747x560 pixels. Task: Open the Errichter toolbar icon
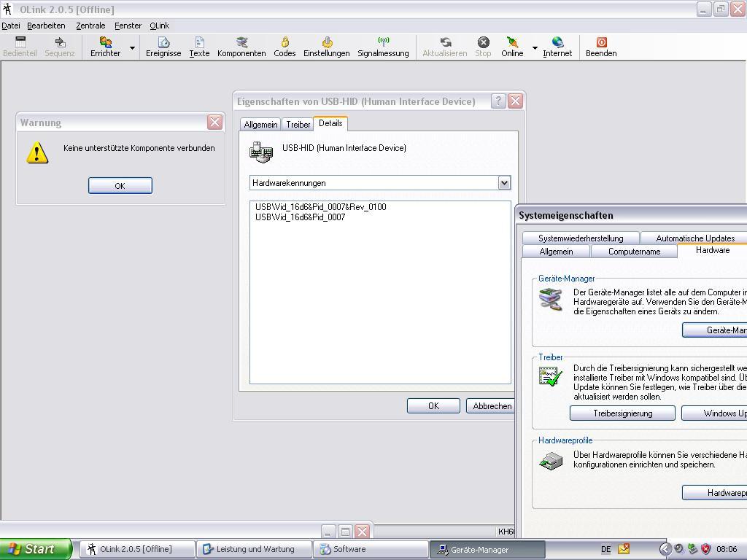pyautogui.click(x=106, y=47)
